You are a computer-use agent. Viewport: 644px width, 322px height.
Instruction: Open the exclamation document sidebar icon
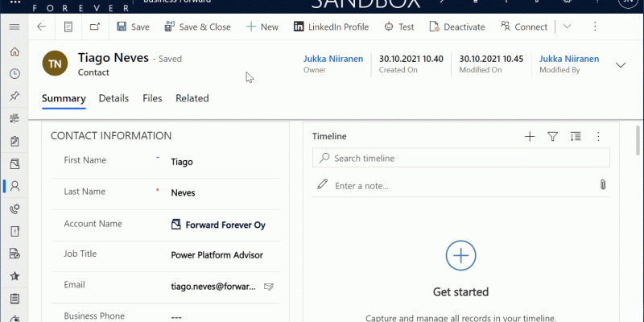pyautogui.click(x=14, y=232)
